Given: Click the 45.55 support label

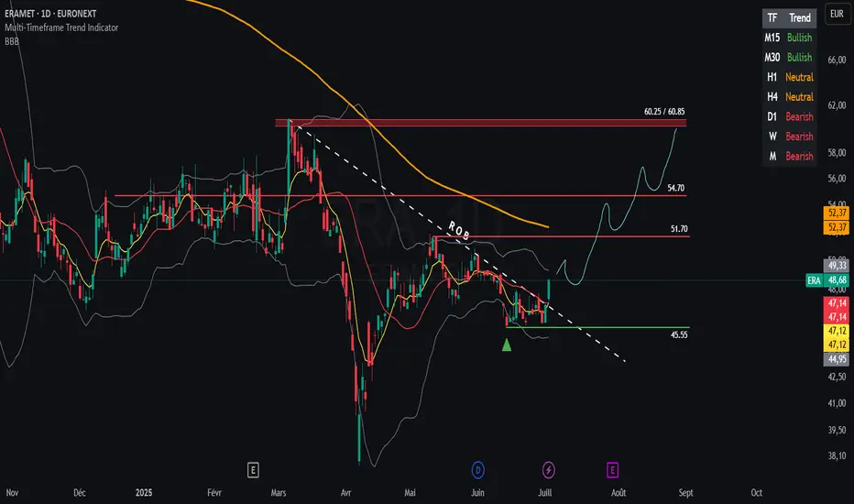Looking at the screenshot, I should (679, 335).
